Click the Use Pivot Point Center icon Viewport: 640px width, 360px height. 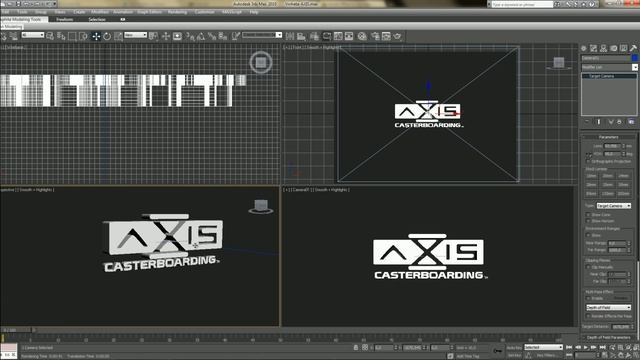click(153, 36)
